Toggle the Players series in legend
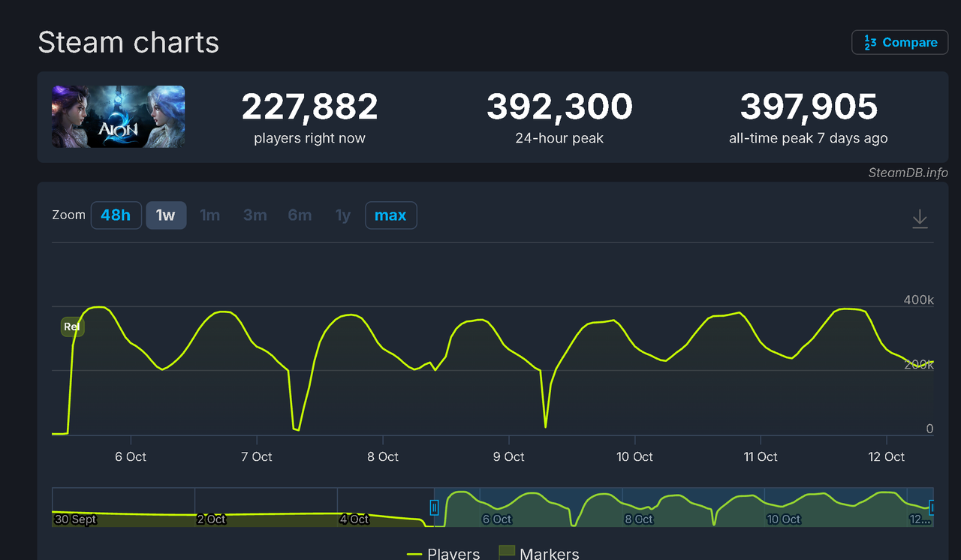 pyautogui.click(x=443, y=554)
